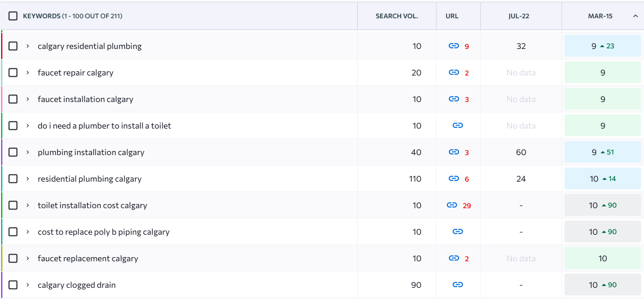
Task: Toggle the select-all keywords checkbox in header
Action: [13, 16]
